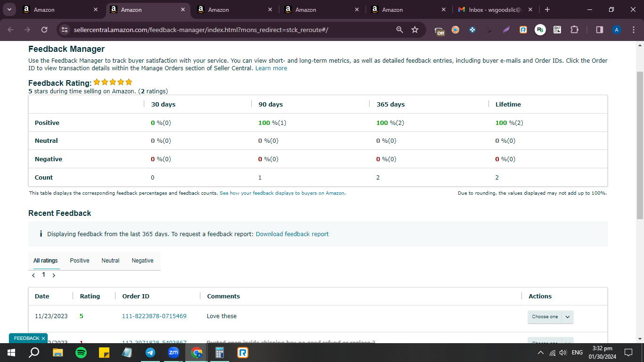644x362 pixels.
Task: Open the tab search chevron in Chrome
Action: pyautogui.click(x=9, y=9)
